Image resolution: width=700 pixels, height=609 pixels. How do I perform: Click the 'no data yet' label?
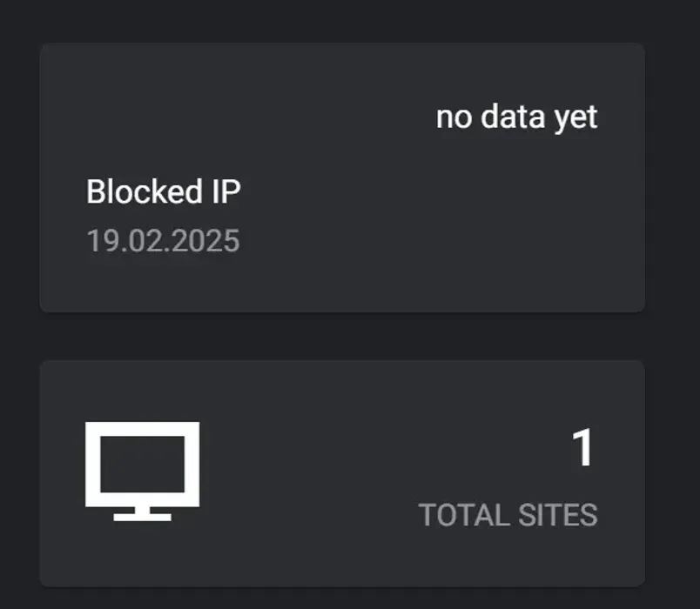coord(517,116)
